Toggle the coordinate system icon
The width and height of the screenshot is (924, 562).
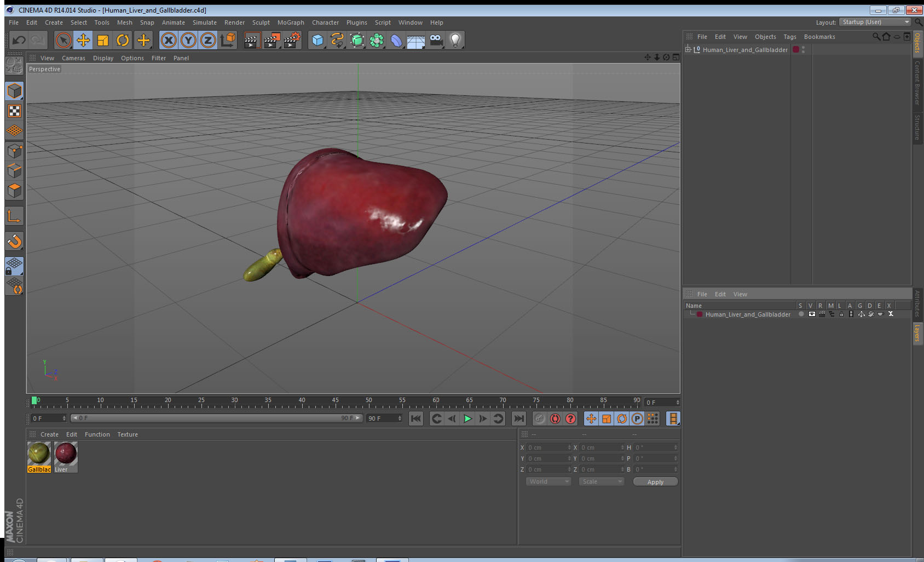[x=228, y=40]
